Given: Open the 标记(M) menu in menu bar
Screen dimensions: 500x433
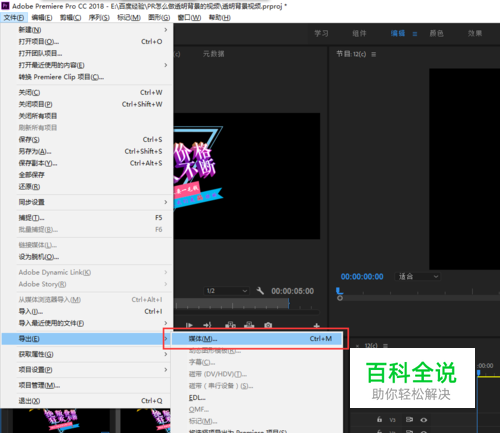Looking at the screenshot, I should pos(129,18).
